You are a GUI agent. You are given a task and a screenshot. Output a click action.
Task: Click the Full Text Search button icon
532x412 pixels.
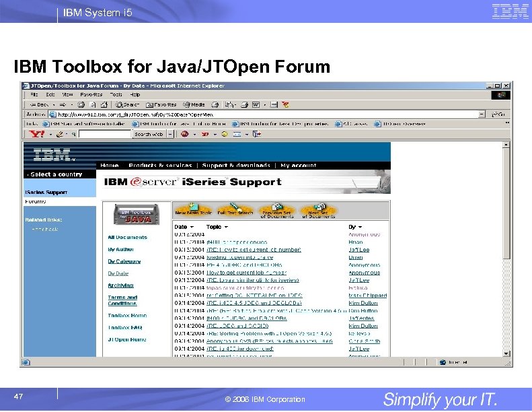click(235, 209)
